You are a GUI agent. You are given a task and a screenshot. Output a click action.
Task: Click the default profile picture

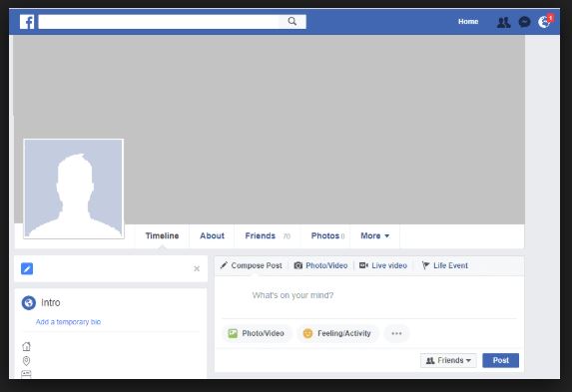click(x=74, y=189)
